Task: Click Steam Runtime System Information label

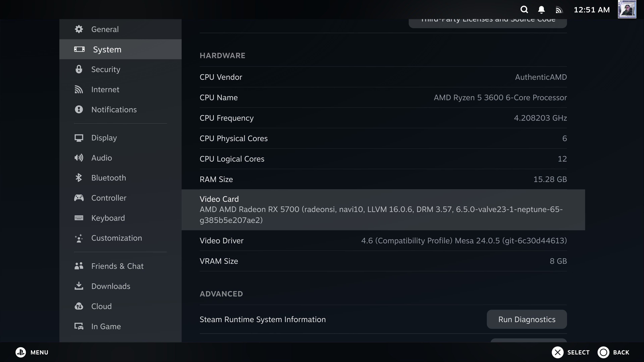Action: [262, 320]
